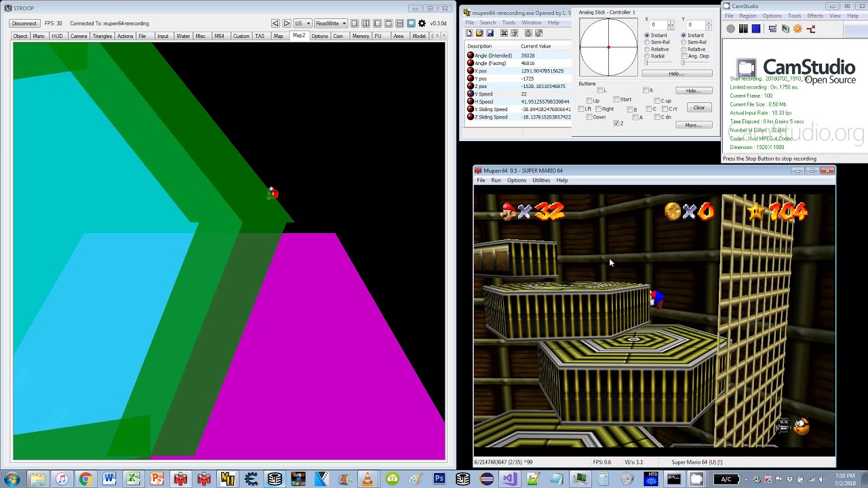Click the Clear button in controller panel
This screenshot has height=488, width=868.
(x=699, y=108)
